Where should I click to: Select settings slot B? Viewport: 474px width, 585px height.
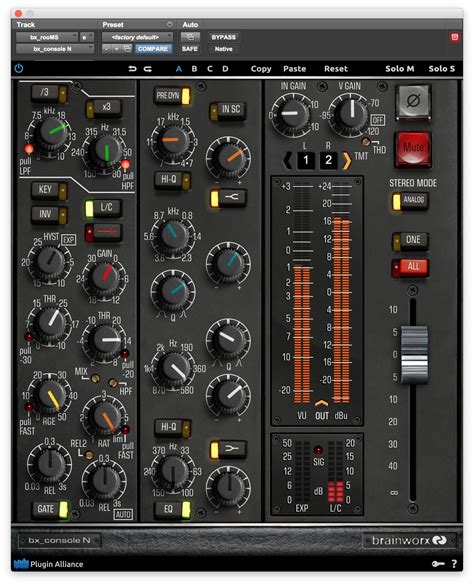194,69
